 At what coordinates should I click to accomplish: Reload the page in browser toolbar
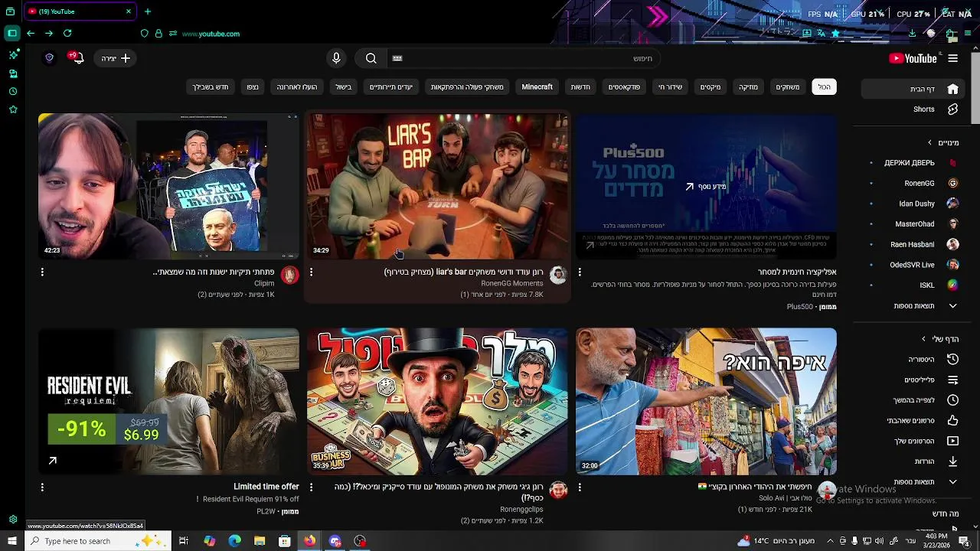pos(67,34)
